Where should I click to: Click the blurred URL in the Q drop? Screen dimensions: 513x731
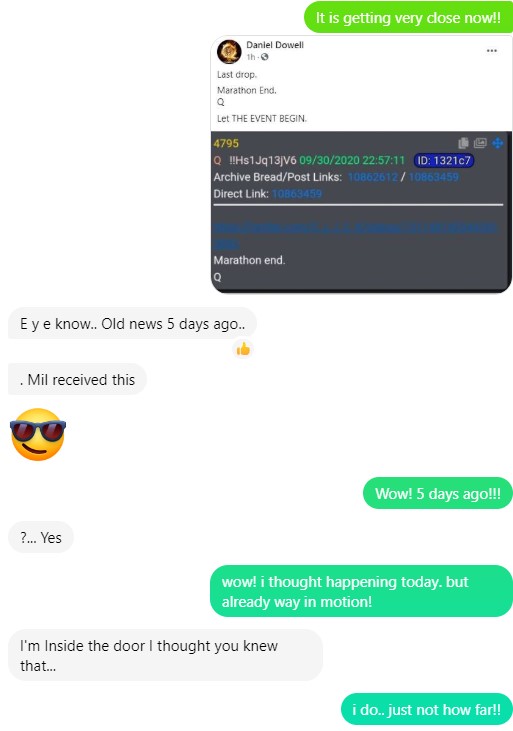coord(355,235)
